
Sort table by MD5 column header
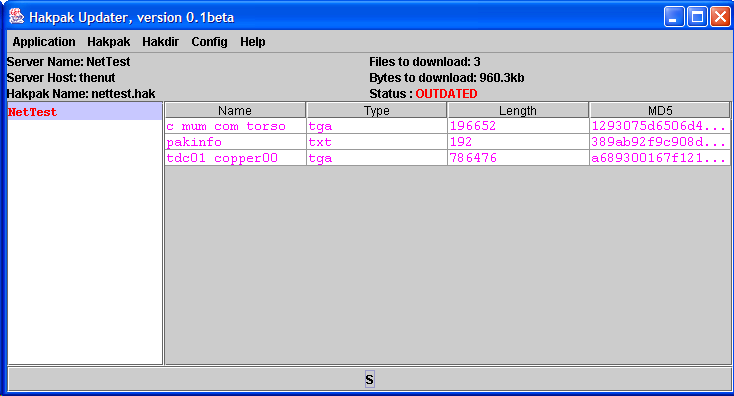click(x=660, y=110)
